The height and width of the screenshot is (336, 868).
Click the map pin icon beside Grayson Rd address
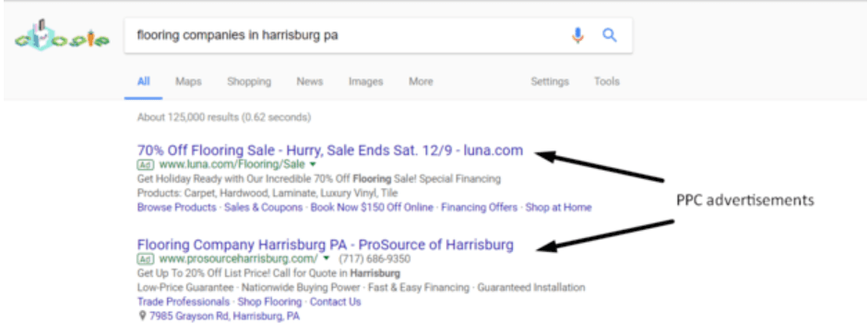[142, 317]
